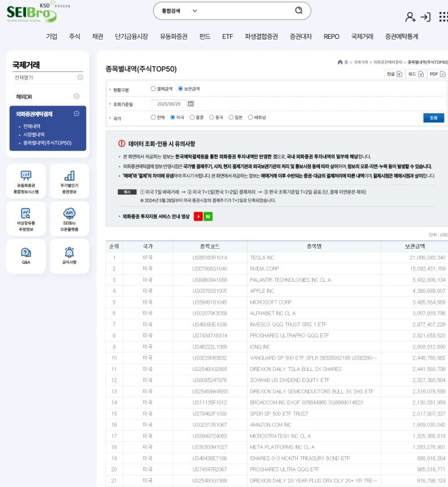Open the 유동화증권 menu
This screenshot has height=487, width=448.
tap(173, 37)
